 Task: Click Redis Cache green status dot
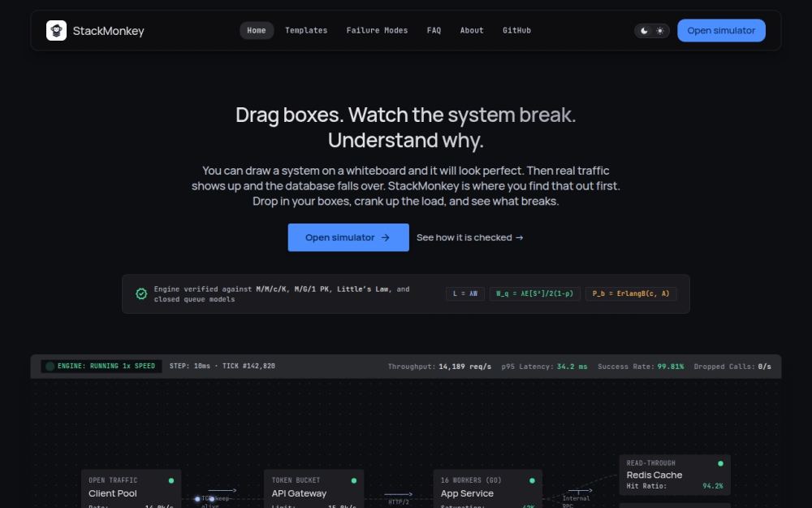click(720, 463)
